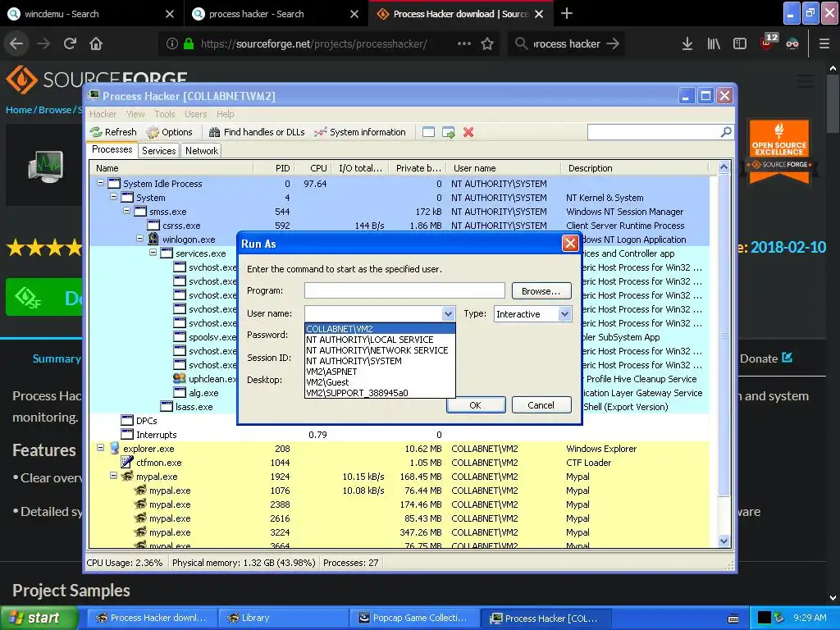Image resolution: width=840 pixels, height=630 pixels.
Task: Click the uBlock extension icon with badge 12
Action: [x=768, y=42]
